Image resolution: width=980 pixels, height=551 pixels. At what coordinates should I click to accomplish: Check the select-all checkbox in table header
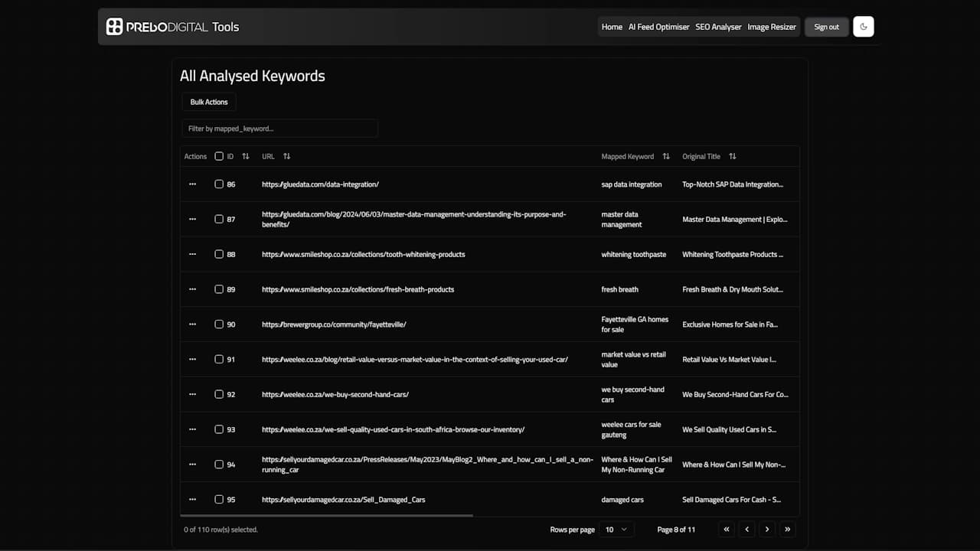[x=218, y=156]
